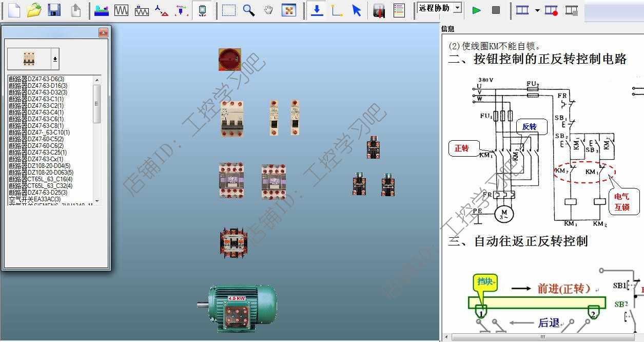Select list item 断路器DZ47-63-C1(1)
The width and height of the screenshot is (644, 342).
click(36, 99)
